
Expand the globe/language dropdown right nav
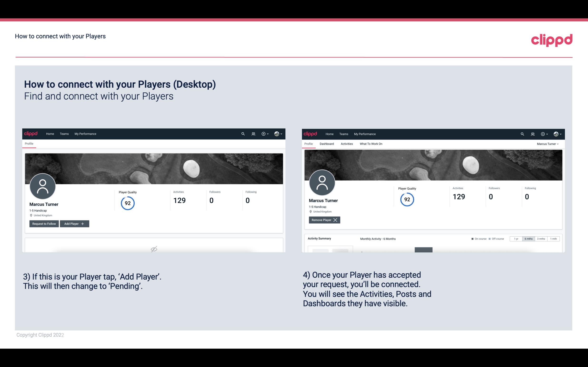pos(279,133)
